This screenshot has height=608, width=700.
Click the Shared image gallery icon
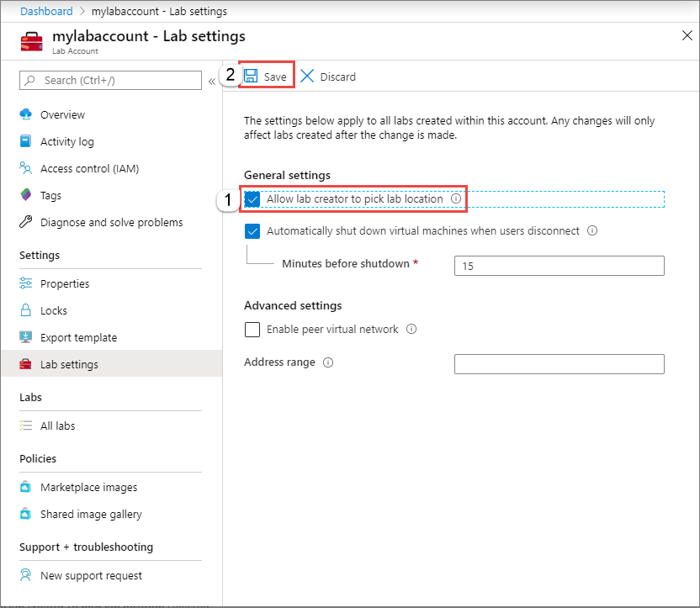pyautogui.click(x=26, y=514)
